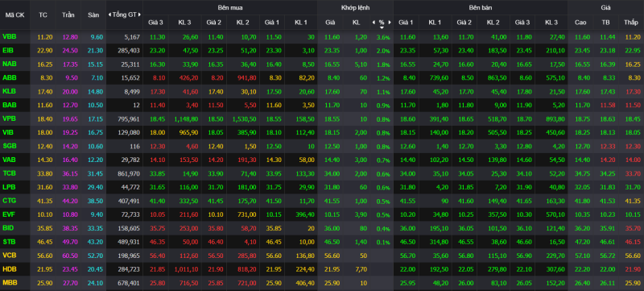The height and width of the screenshot is (291, 644).
Task: Open the VAB stock symbol
Action: tap(9, 160)
